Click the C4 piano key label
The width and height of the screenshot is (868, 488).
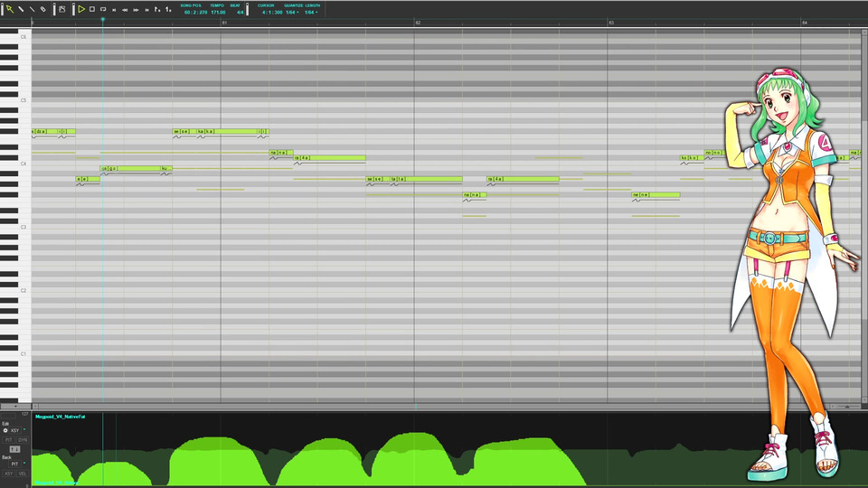click(x=24, y=164)
